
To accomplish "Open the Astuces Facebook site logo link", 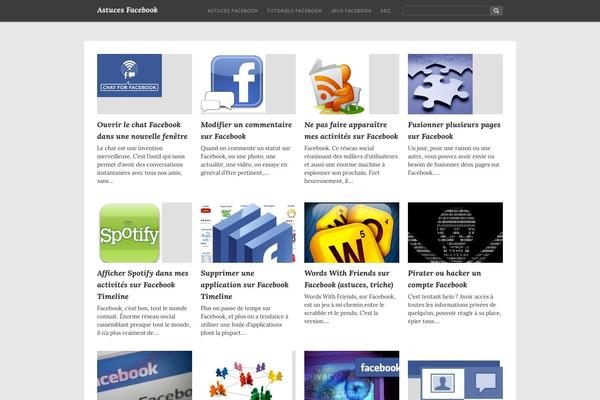I will pyautogui.click(x=127, y=10).
